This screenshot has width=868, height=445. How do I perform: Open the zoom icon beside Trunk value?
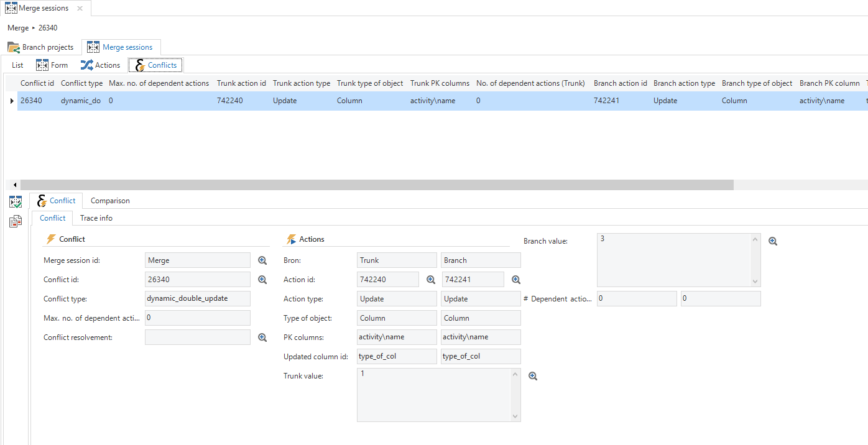(x=532, y=377)
